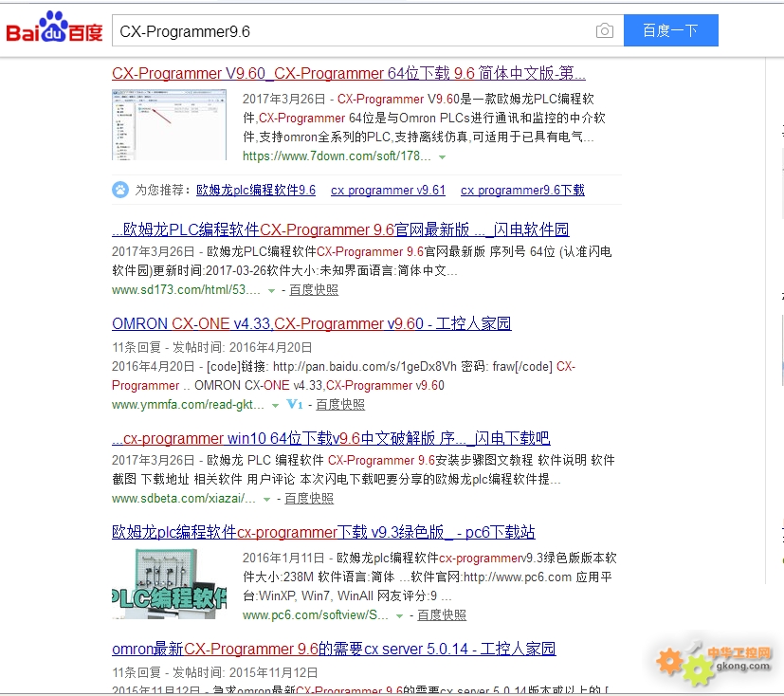The width and height of the screenshot is (784, 696).
Task: Expand dropdown arrow next to ymmfa.com URL
Action: coord(275,405)
